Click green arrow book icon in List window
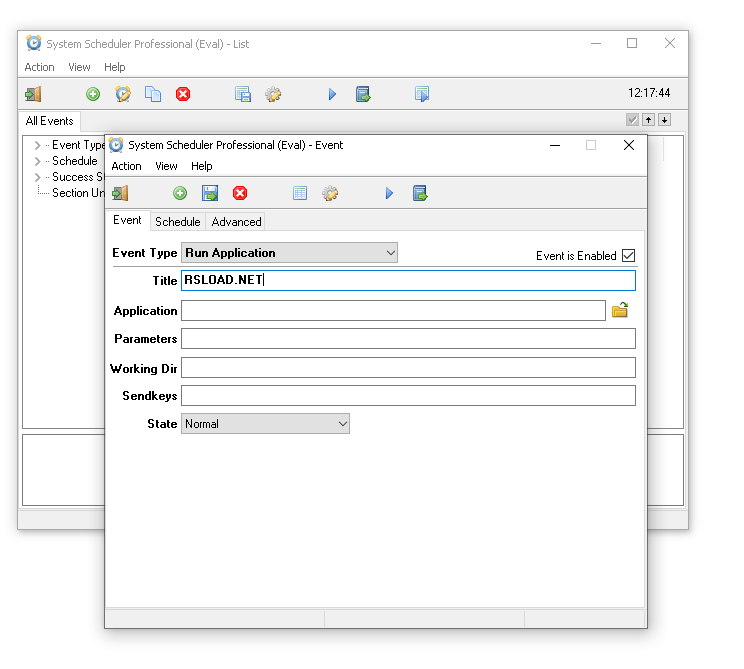Viewport: 744px width, 669px height. 363,94
